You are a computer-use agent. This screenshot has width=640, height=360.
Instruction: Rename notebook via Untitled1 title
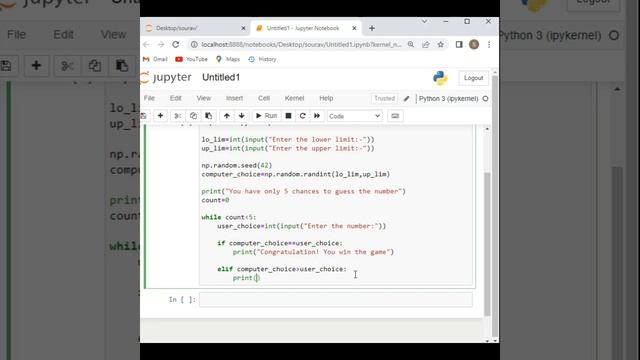pos(221,77)
